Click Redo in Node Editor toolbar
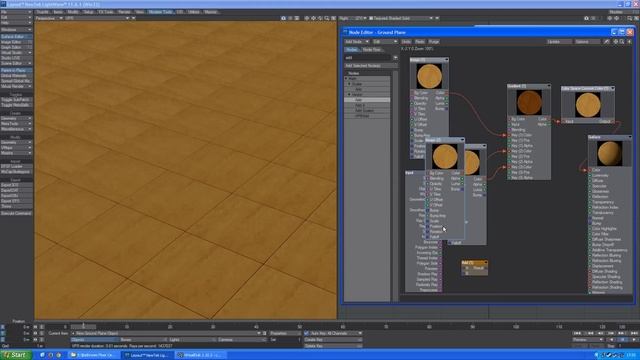 coord(420,42)
